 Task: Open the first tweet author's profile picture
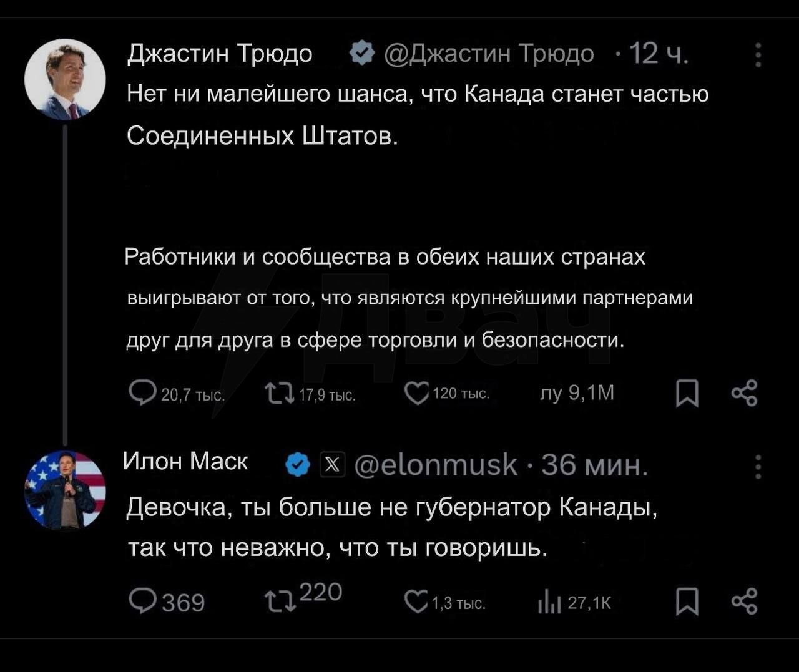click(65, 79)
